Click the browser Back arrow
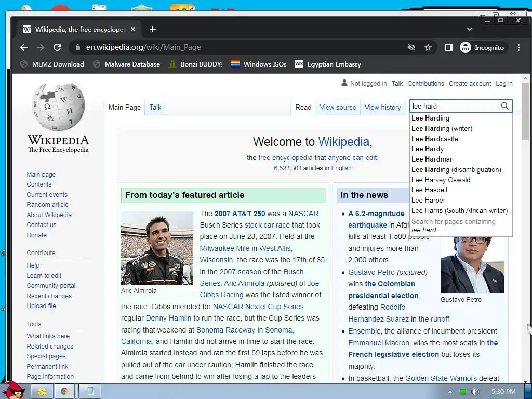This screenshot has height=399, width=532. click(24, 47)
